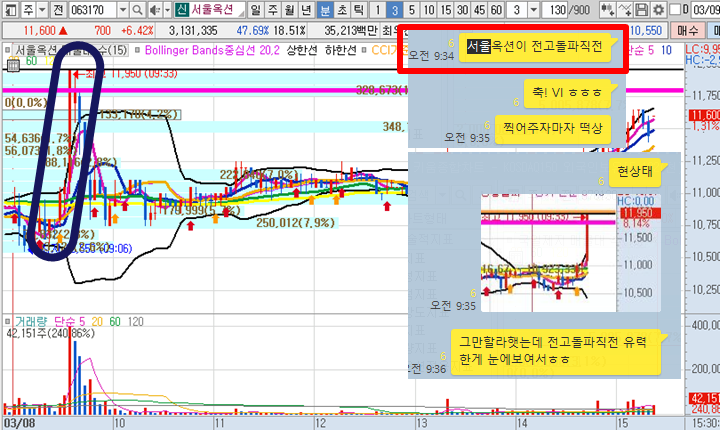Click the add indicator line icon

click(x=624, y=9)
